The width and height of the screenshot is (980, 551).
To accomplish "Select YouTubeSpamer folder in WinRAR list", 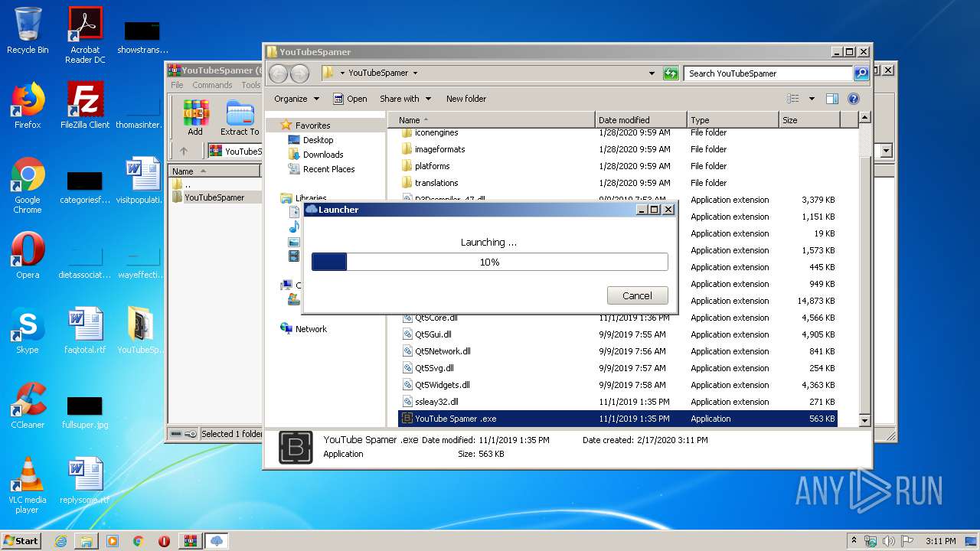I will (x=214, y=197).
